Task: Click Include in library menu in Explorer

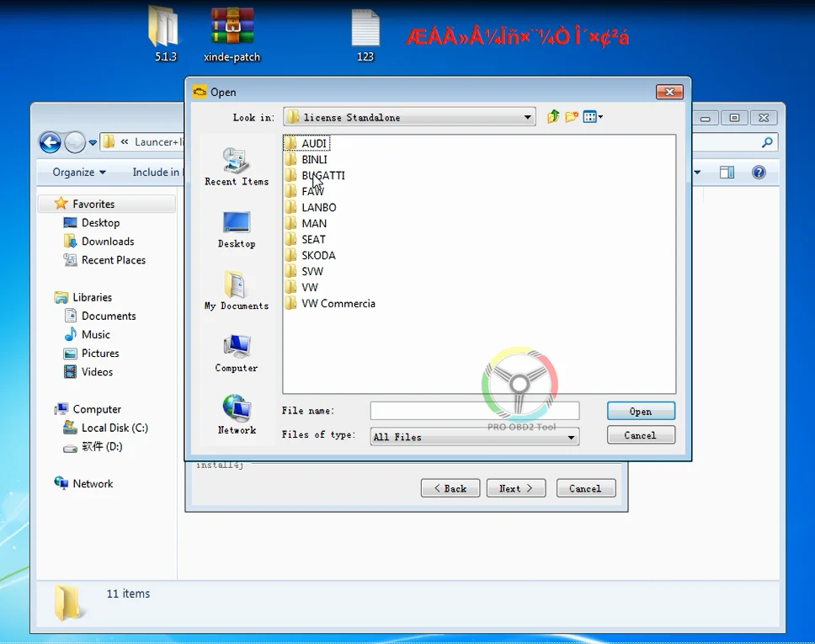Action: pyautogui.click(x=156, y=172)
